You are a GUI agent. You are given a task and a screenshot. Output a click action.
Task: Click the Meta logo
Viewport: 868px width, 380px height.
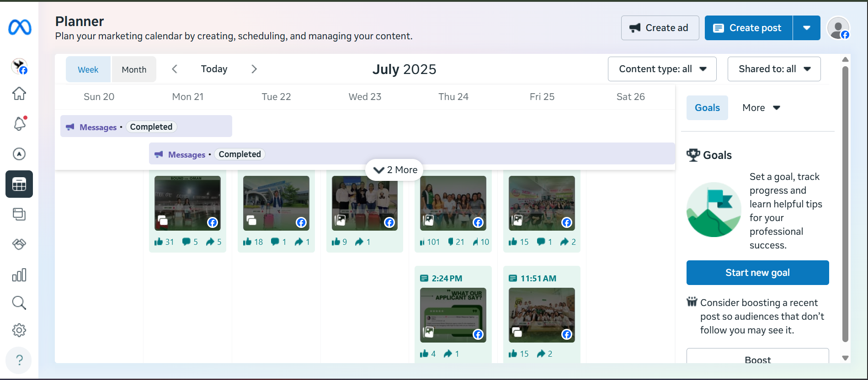(x=20, y=27)
